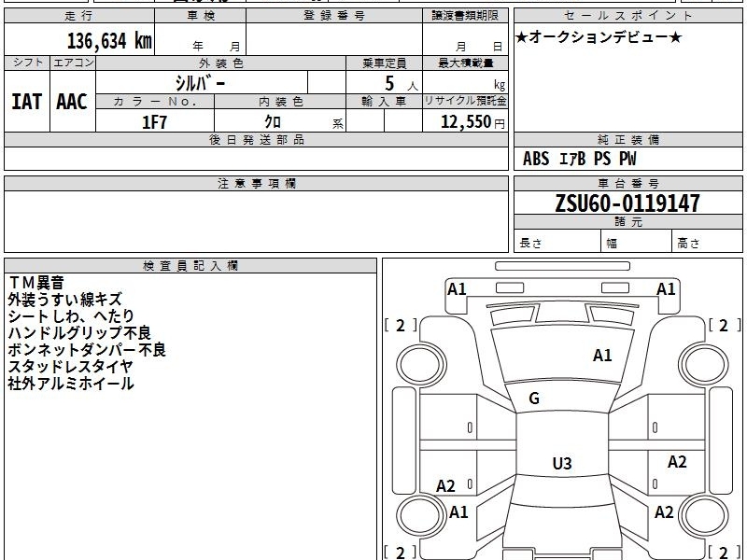747x560 pixels.
Task: Click the PW equipment entry
Action: [x=627, y=159]
